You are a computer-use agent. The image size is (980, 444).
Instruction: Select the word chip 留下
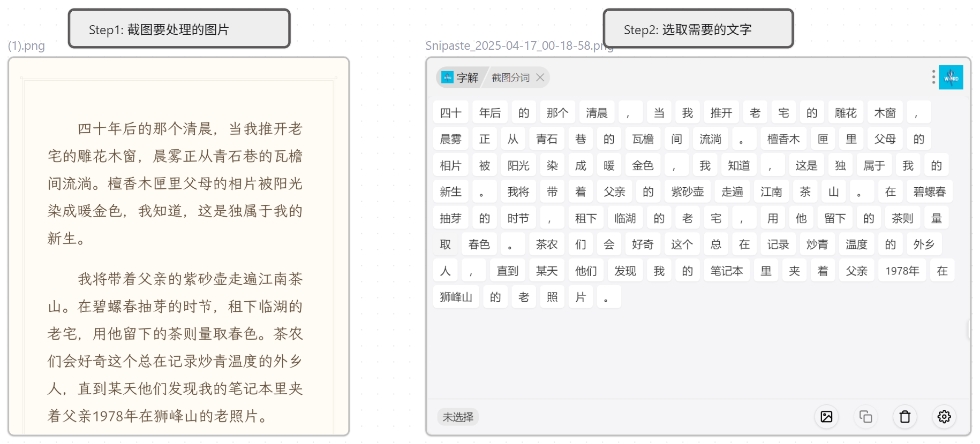click(x=835, y=218)
